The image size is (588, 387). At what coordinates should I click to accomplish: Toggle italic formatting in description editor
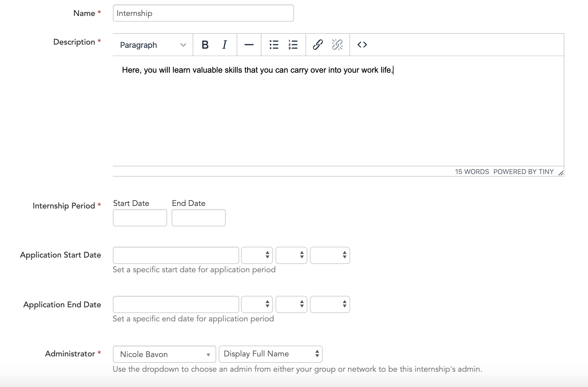click(224, 45)
